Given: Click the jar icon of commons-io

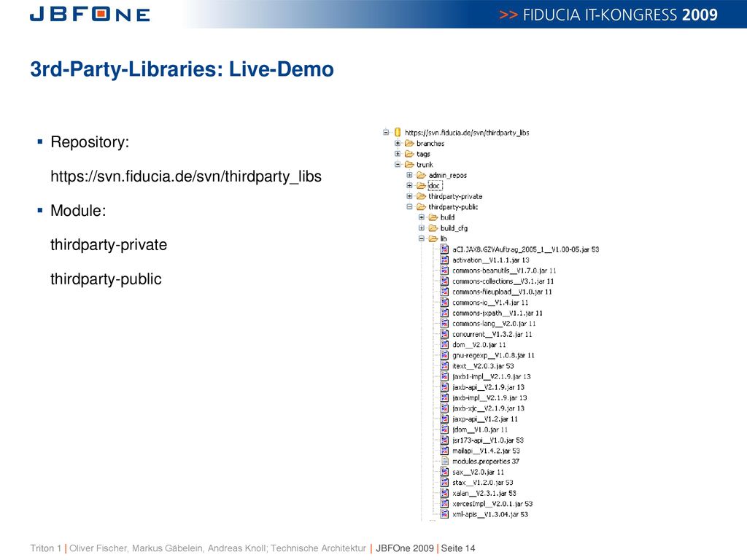Looking at the screenshot, I should (x=444, y=302).
